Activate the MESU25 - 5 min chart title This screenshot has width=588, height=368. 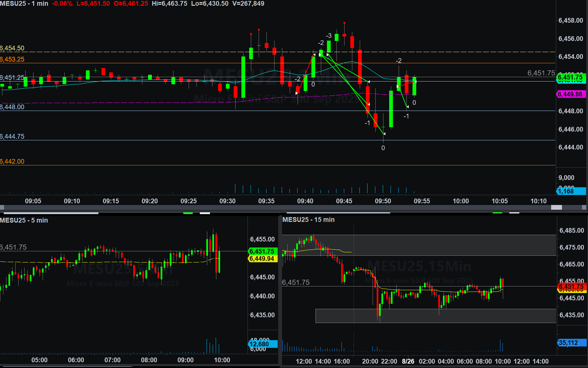pos(24,220)
